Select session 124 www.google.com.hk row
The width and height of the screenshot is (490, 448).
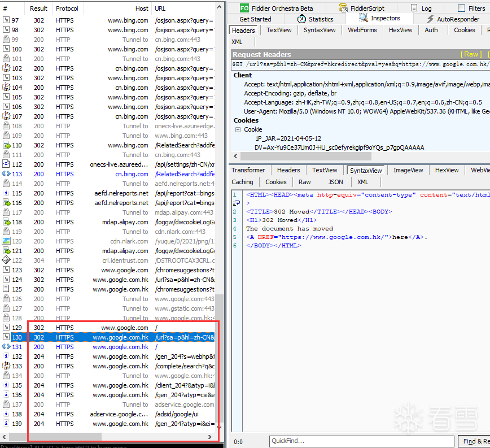(x=108, y=280)
